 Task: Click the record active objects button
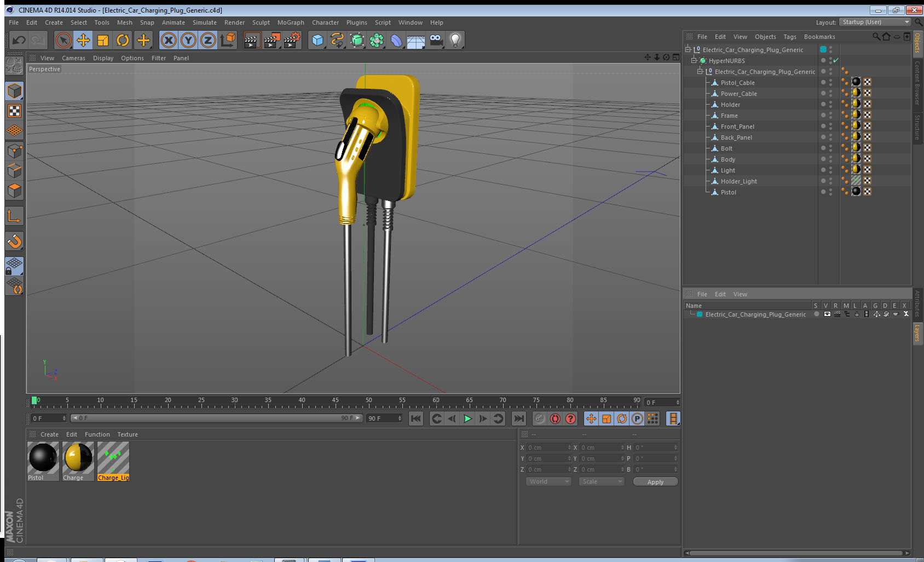[x=540, y=418]
